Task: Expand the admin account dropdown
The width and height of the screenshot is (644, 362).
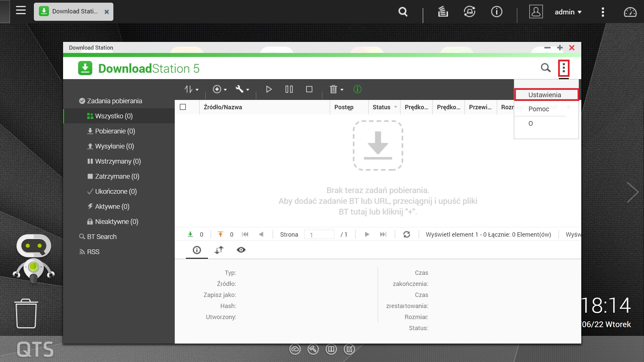Action: [x=568, y=12]
